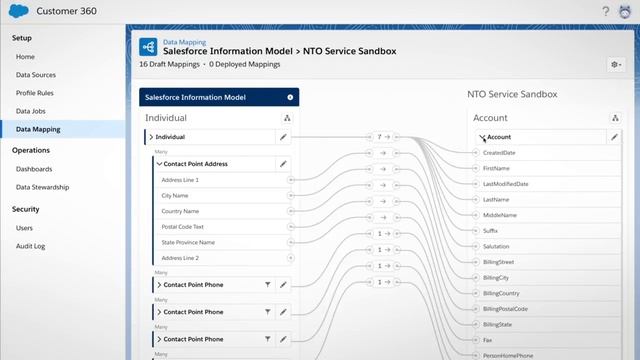Viewport: 640px width, 360px height.
Task: Open Audit Log in sidebar
Action: click(30, 246)
